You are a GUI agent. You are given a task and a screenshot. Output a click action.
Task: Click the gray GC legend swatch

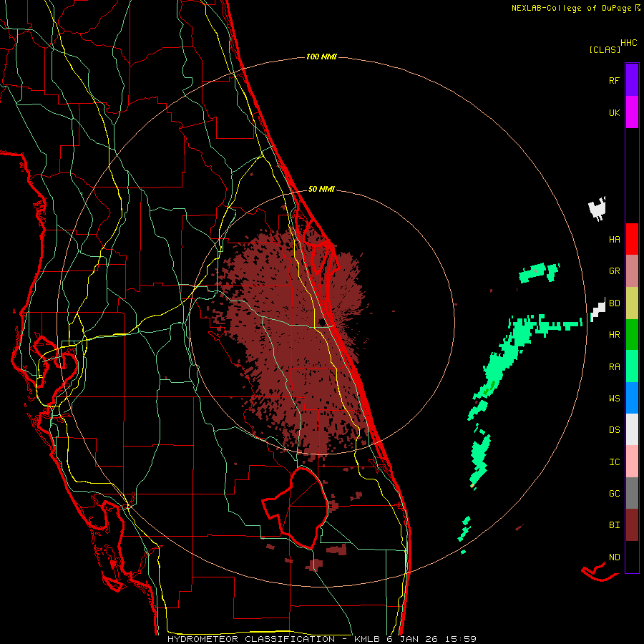point(632,493)
